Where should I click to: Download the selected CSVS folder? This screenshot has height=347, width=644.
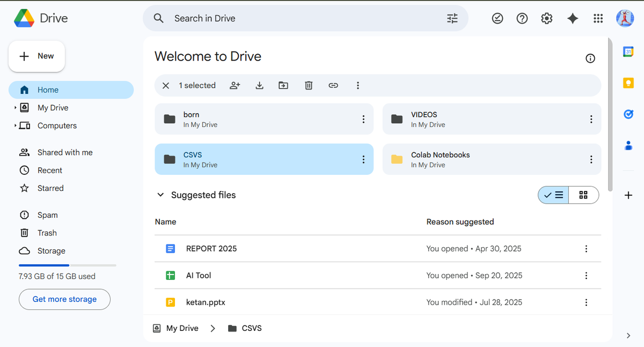(259, 85)
